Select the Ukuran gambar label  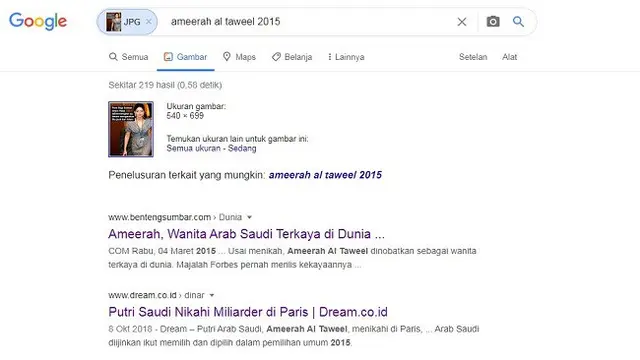(x=196, y=106)
